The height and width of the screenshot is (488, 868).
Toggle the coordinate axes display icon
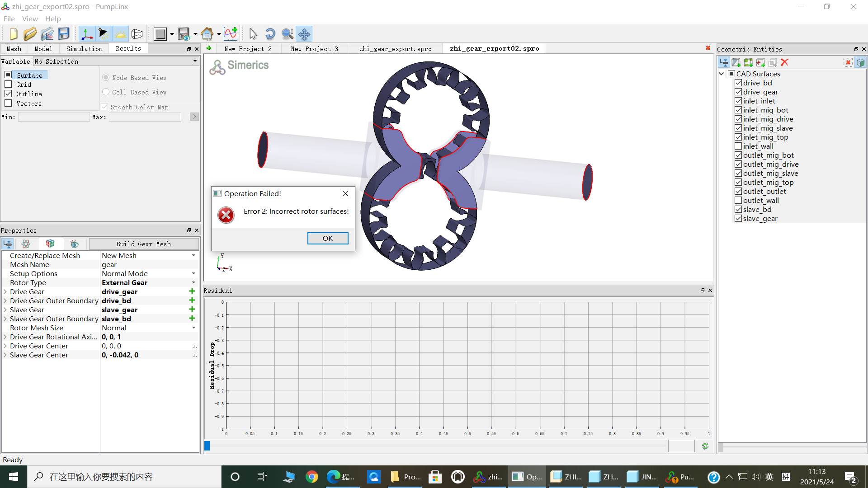[x=87, y=34]
